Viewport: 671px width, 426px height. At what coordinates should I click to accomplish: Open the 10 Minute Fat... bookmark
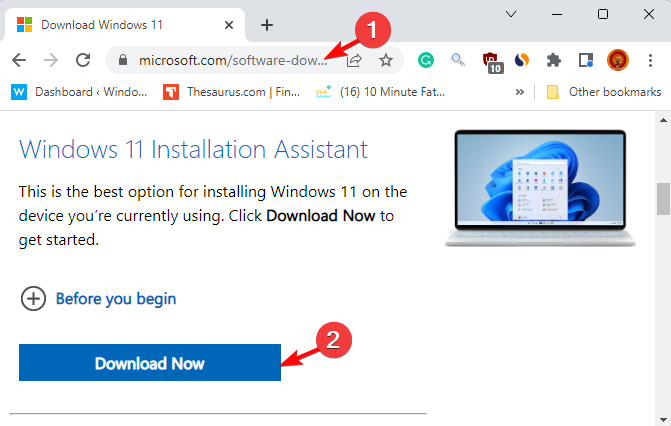(380, 92)
